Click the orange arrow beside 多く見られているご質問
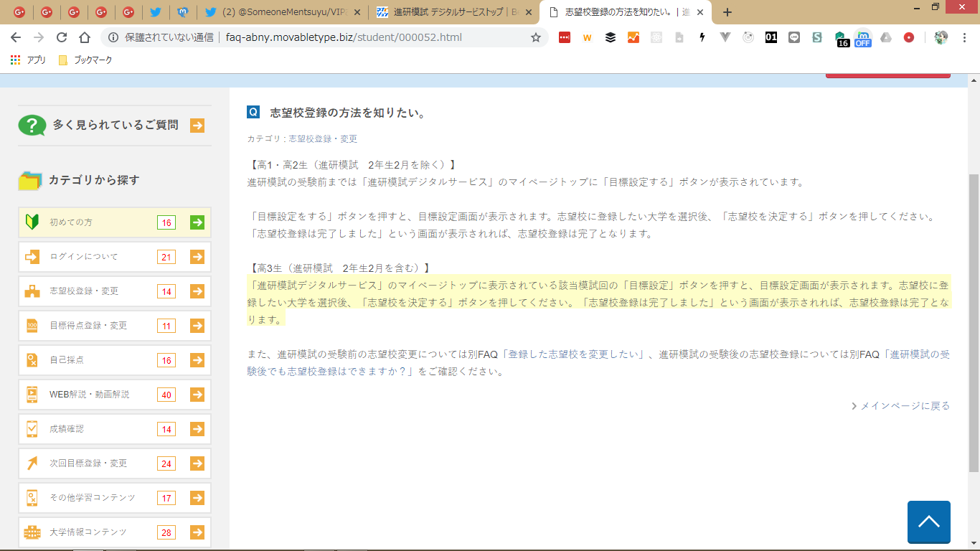The image size is (980, 551). [197, 126]
